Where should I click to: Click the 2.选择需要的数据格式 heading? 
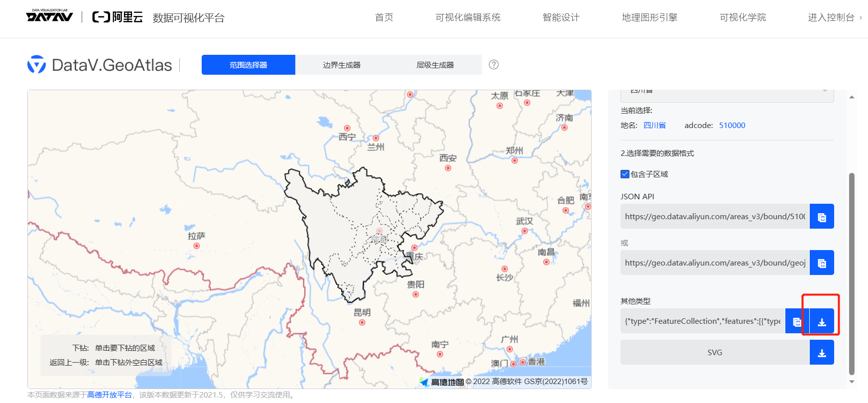(x=657, y=153)
